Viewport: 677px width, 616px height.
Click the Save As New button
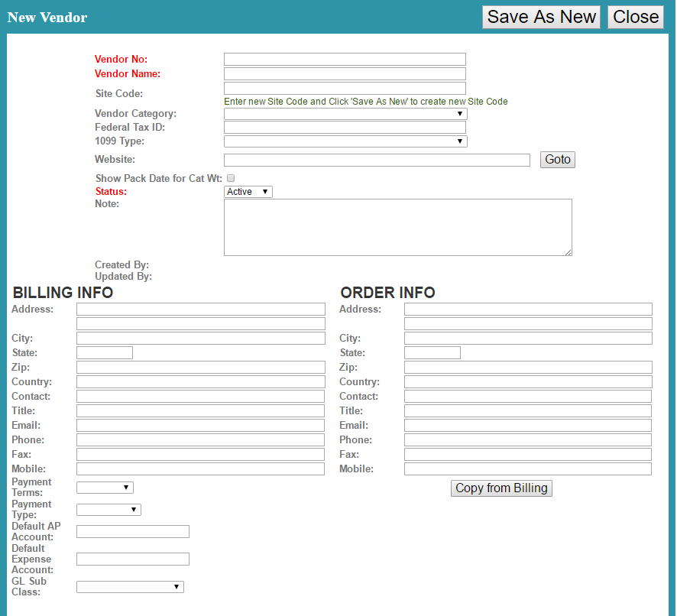[541, 17]
